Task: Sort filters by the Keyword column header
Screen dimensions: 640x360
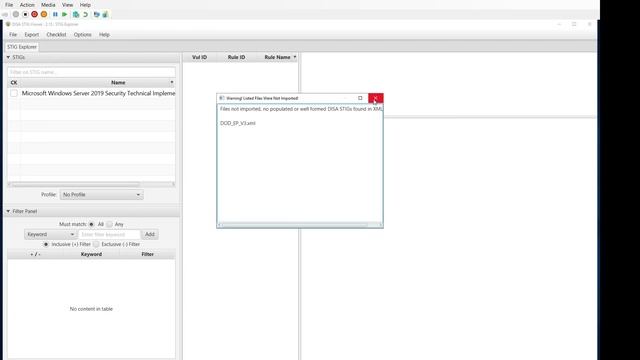Action: tap(91, 254)
